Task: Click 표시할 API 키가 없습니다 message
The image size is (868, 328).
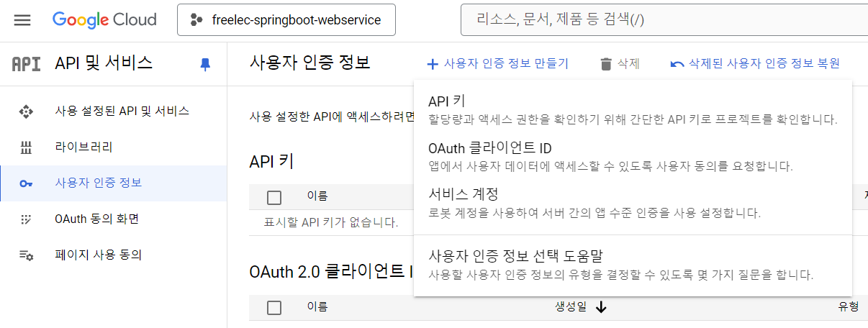Action: [x=331, y=223]
